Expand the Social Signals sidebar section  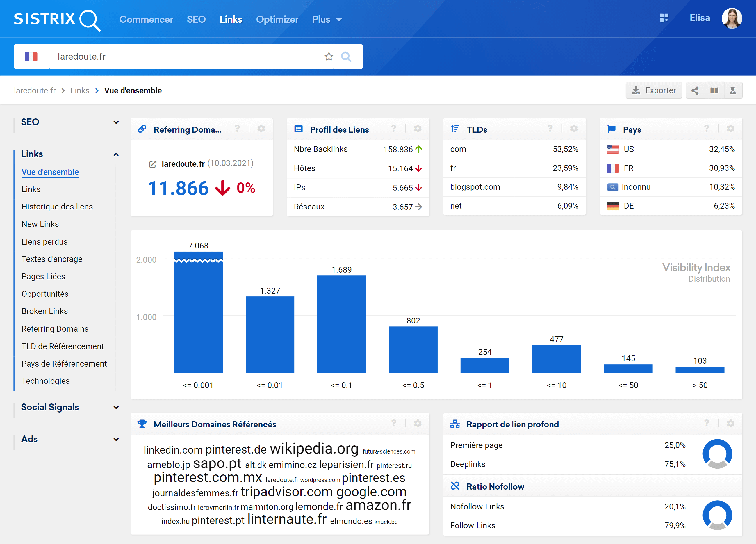point(116,407)
